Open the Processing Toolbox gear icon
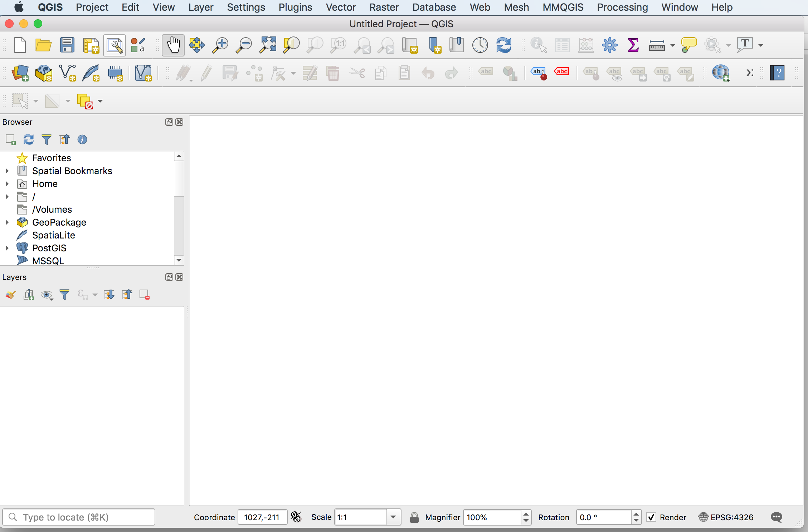This screenshot has width=808, height=532. 609,45
